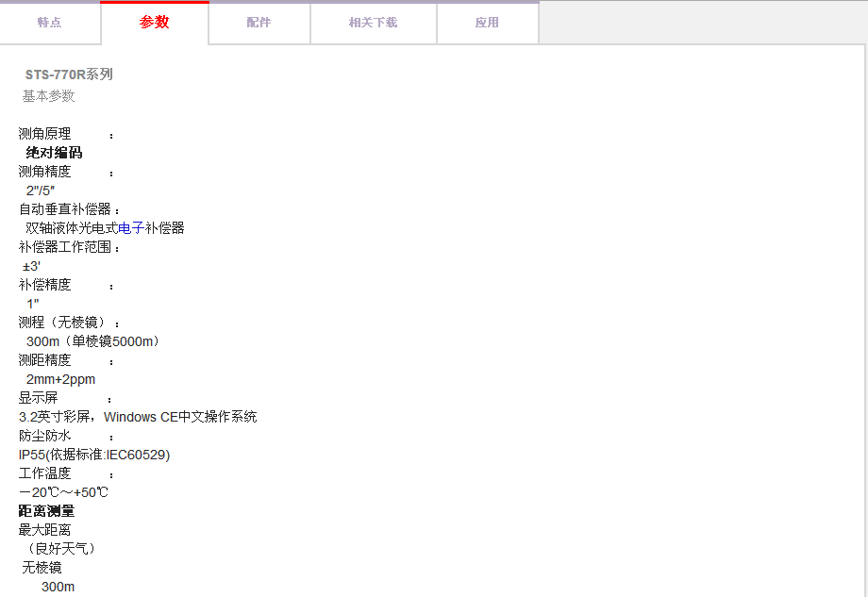Click the 300m（单棱镜5000m） range value
868x597 pixels.
[92, 341]
